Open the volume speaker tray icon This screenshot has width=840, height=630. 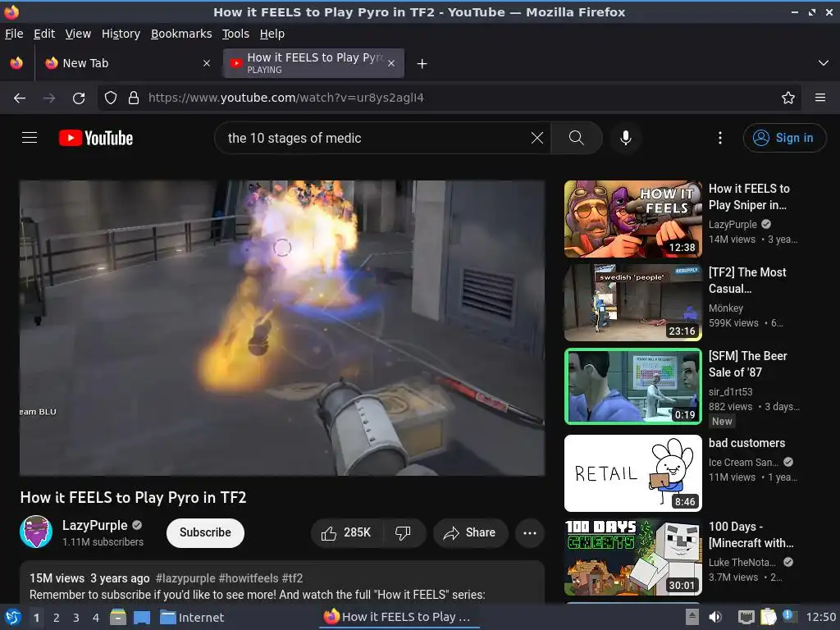pyautogui.click(x=715, y=617)
